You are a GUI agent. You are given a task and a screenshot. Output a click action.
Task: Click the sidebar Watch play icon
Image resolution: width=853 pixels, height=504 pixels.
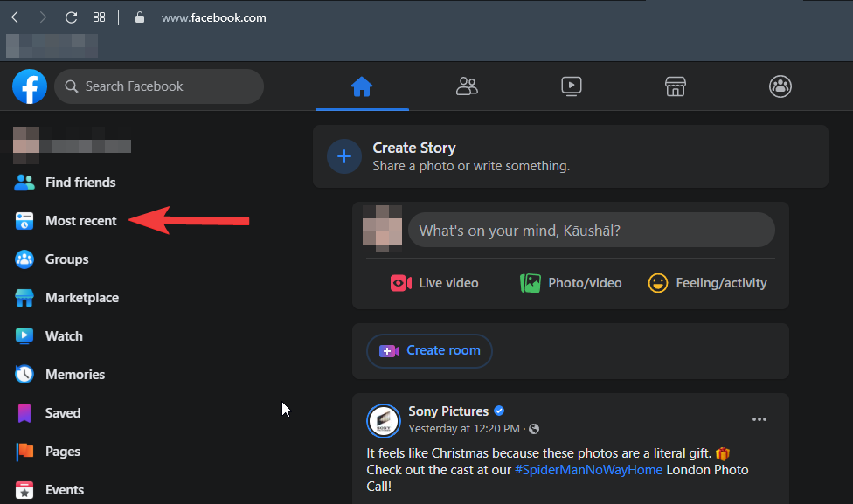tap(24, 336)
